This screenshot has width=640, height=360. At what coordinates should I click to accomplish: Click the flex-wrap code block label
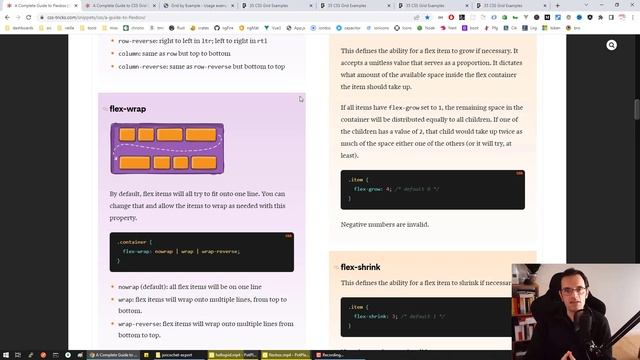click(x=288, y=236)
